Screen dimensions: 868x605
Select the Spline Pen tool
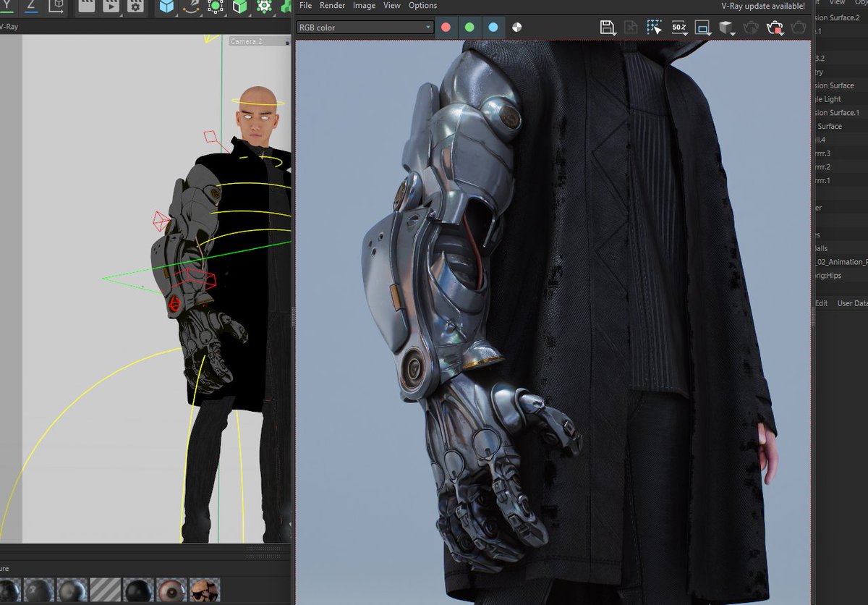192,6
